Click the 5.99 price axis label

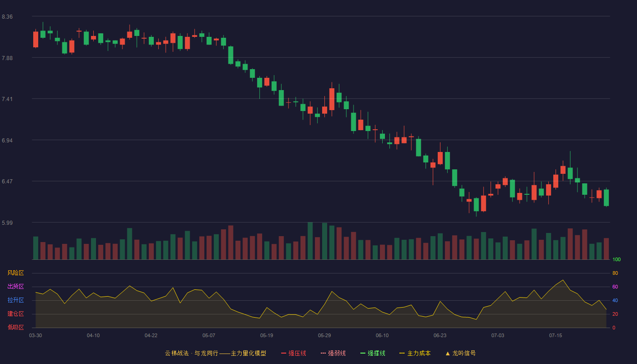7,223
